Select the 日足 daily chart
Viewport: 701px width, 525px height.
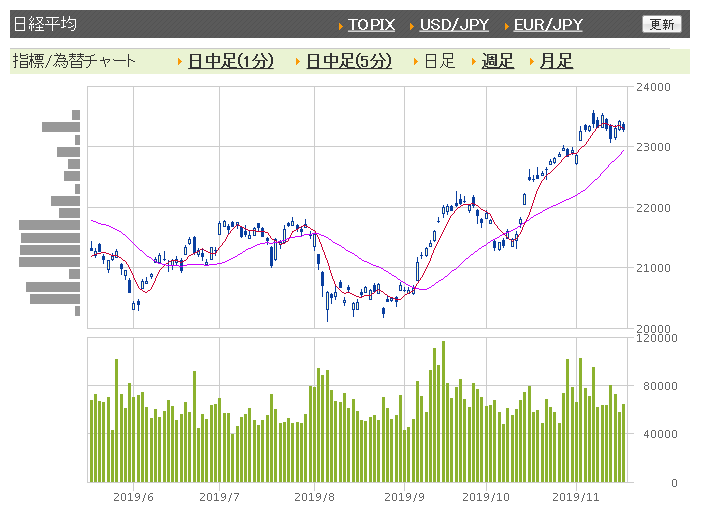439,61
